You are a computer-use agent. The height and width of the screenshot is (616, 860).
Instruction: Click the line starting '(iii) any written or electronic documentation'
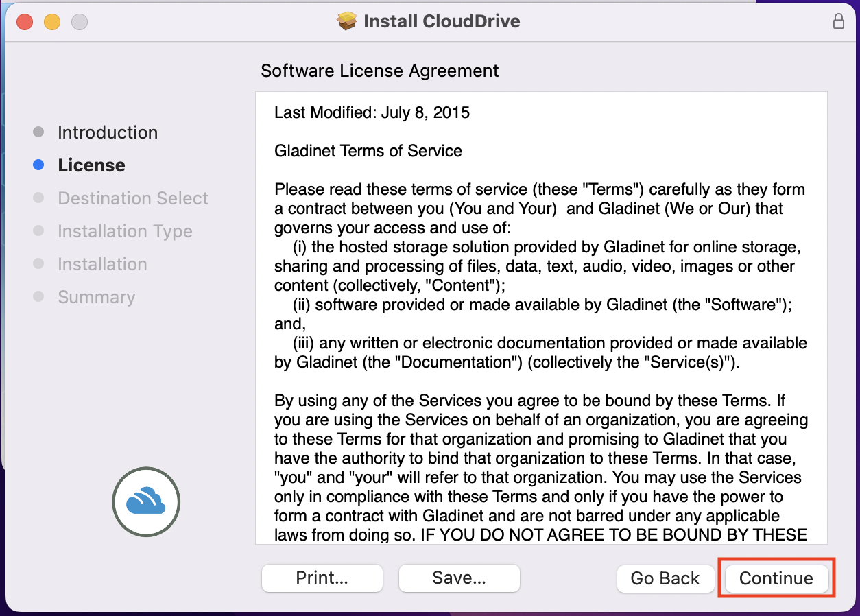[x=550, y=343]
